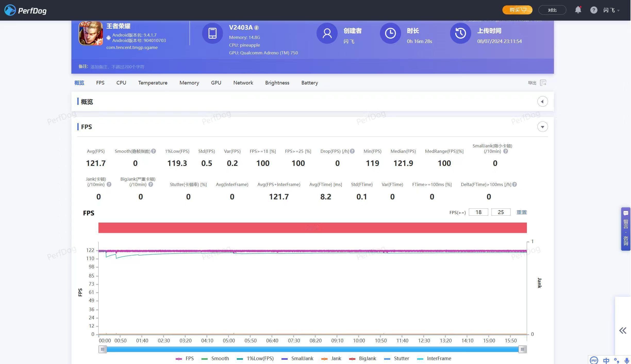Click the red label bar above chart
The height and width of the screenshot is (364, 631).
tap(312, 228)
